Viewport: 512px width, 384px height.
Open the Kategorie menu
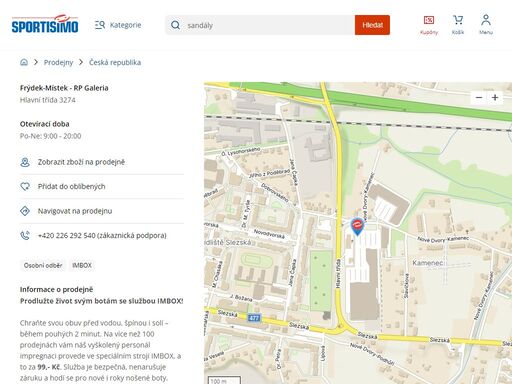coord(118,25)
